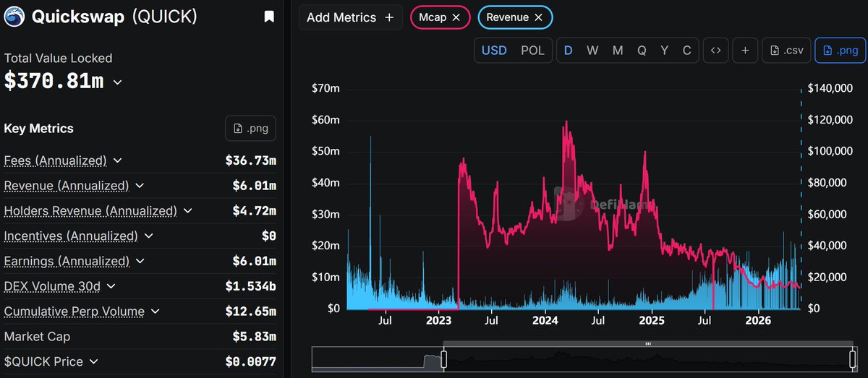Click the $12.65m perp volume value
This screenshot has height=378, width=868.
pyautogui.click(x=250, y=312)
